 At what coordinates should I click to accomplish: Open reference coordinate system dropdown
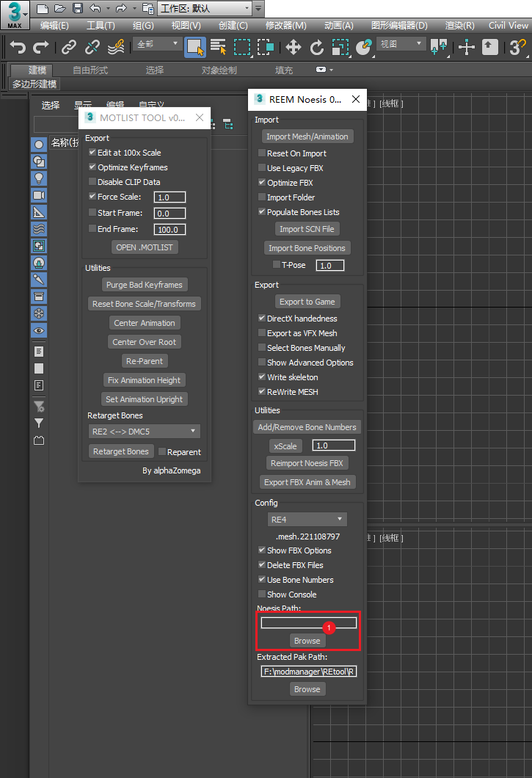coord(401,44)
